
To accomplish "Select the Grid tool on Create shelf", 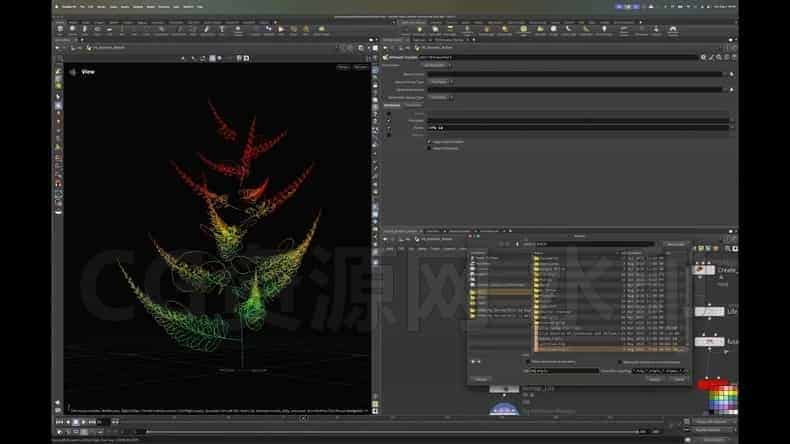I will pos(109,30).
